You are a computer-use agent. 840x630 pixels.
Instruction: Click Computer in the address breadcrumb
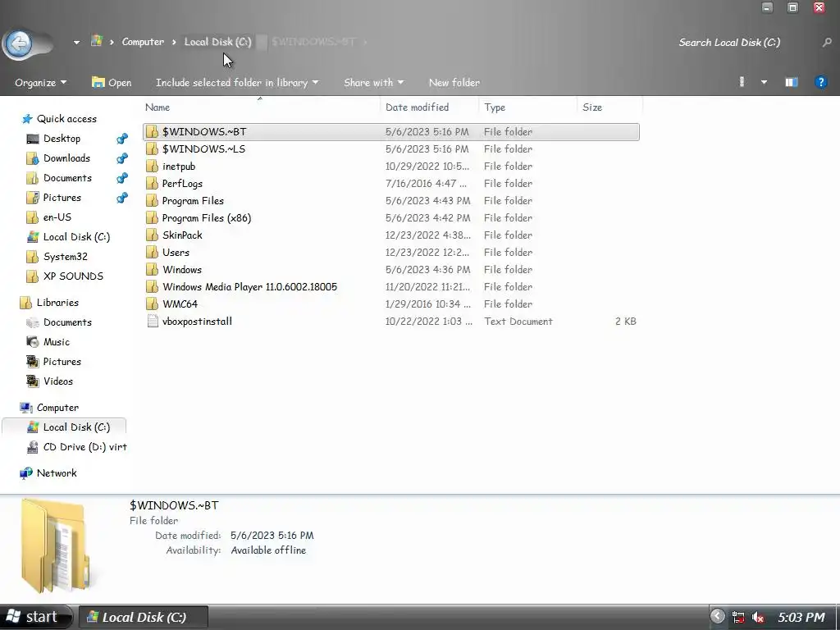coord(143,42)
